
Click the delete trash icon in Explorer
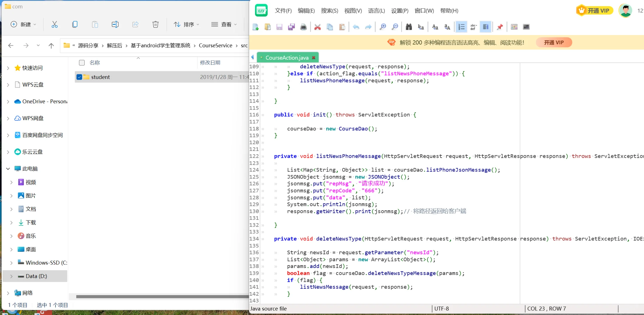(x=155, y=24)
